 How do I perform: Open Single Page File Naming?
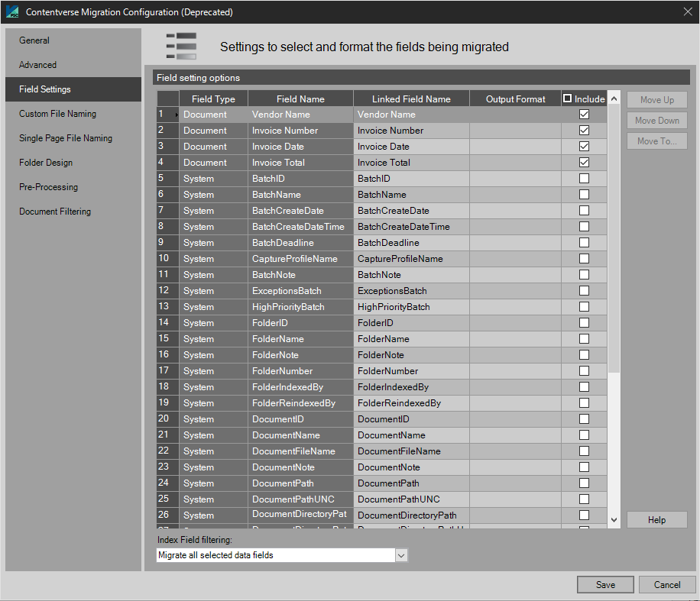[x=73, y=138]
